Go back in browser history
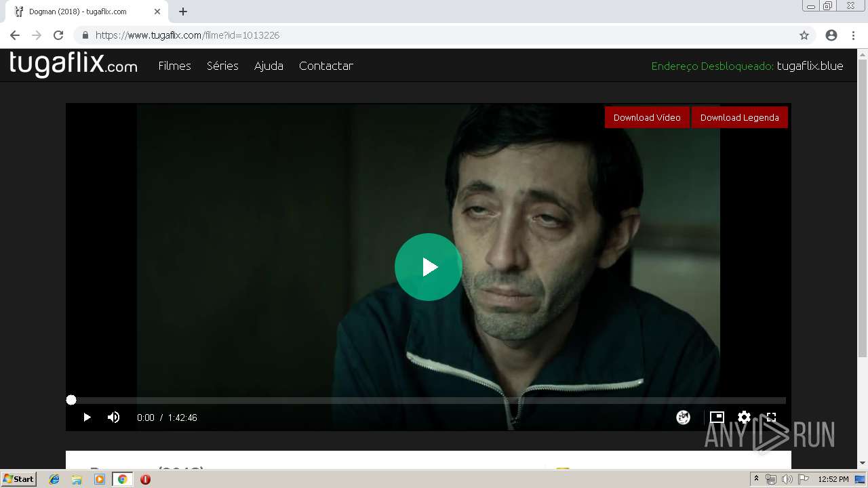This screenshot has width=868, height=488. tap(15, 35)
